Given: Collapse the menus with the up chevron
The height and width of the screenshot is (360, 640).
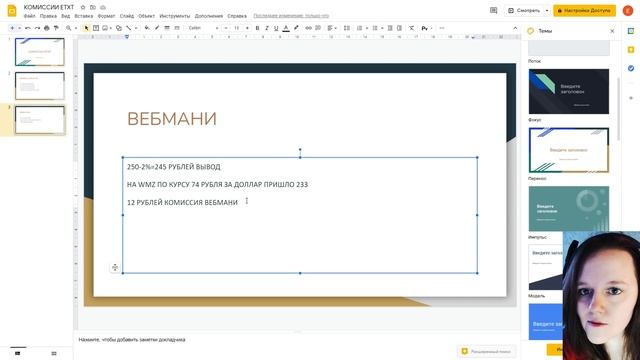Looking at the screenshot, I should 515,28.
